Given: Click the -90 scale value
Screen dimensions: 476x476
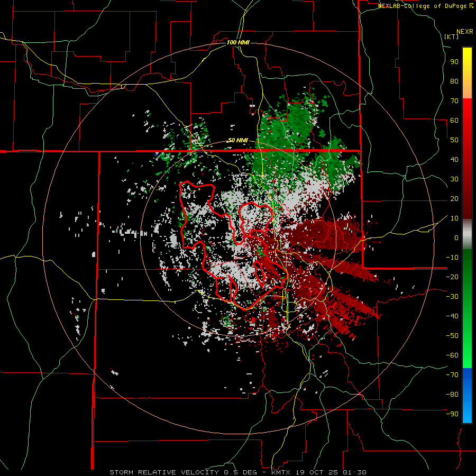Looking at the screenshot, I should click(452, 414).
